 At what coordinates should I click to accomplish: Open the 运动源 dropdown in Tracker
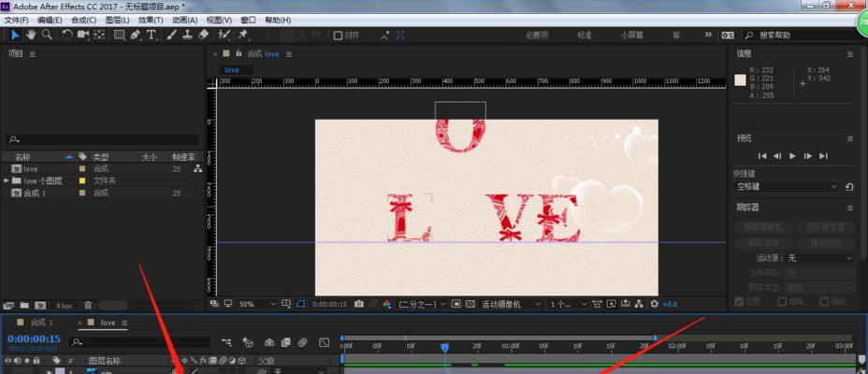click(x=820, y=258)
